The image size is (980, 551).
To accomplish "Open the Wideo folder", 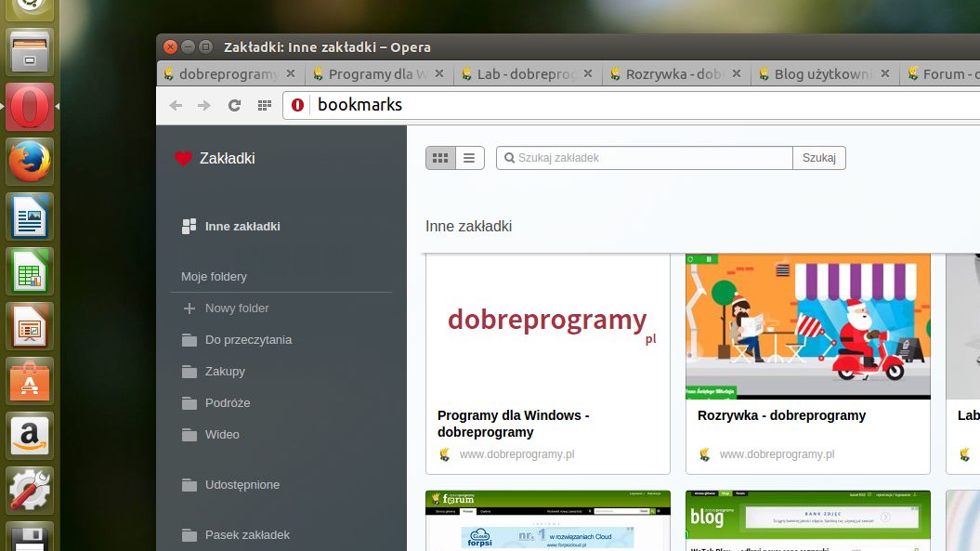I will coord(222,435).
